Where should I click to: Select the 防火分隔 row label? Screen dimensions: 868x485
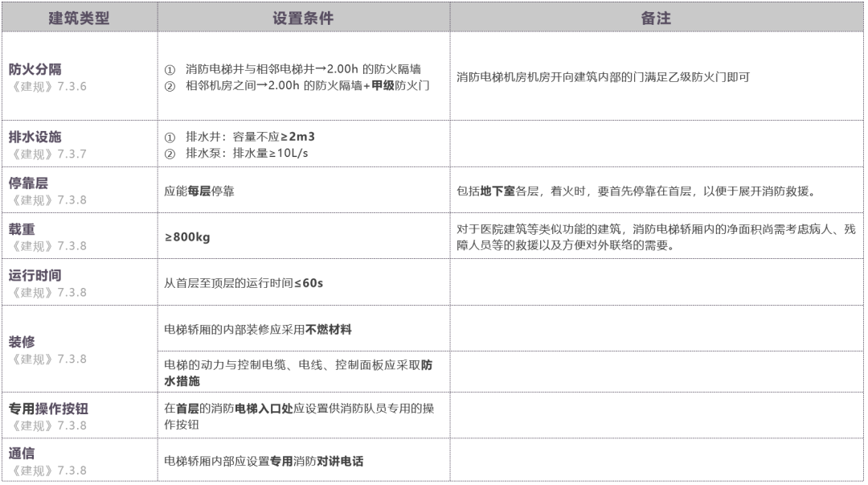(x=35, y=69)
